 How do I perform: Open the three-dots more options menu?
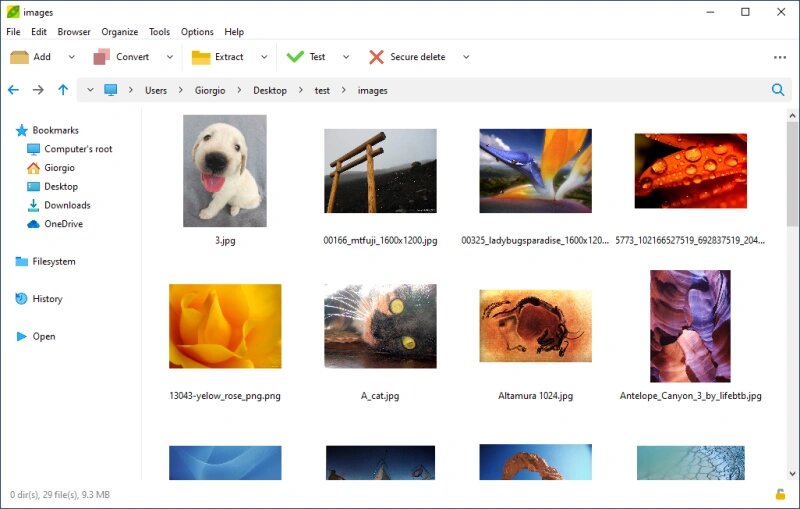pyautogui.click(x=780, y=57)
